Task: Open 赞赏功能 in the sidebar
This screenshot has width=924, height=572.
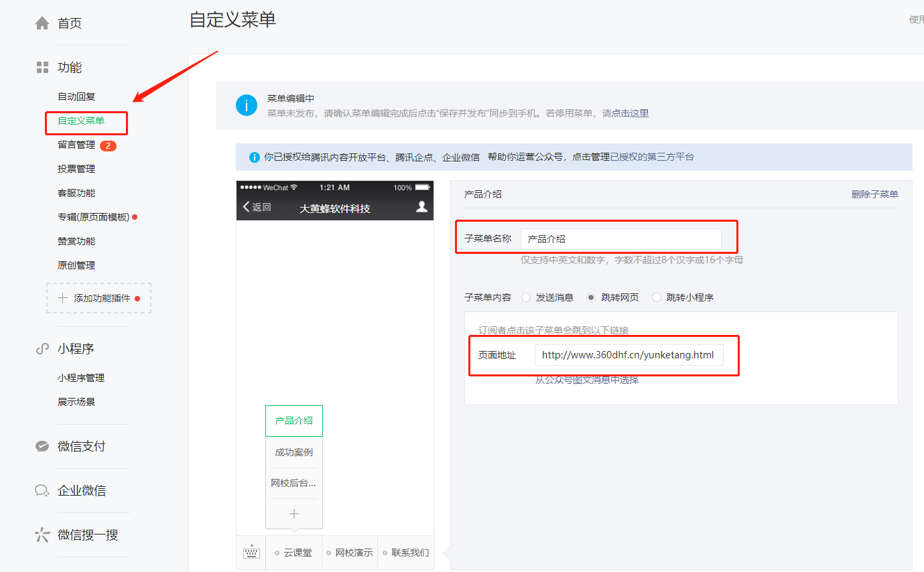Action: point(76,241)
